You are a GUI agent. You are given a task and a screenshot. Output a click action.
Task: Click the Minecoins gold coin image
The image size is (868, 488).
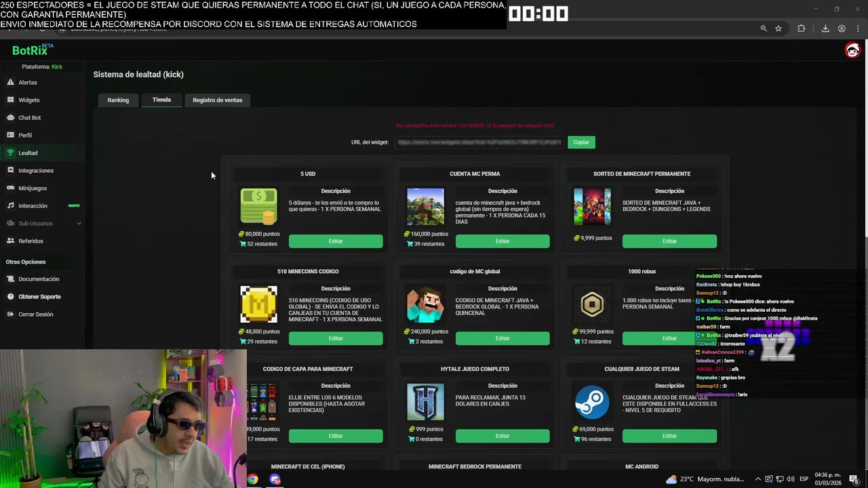(x=258, y=304)
